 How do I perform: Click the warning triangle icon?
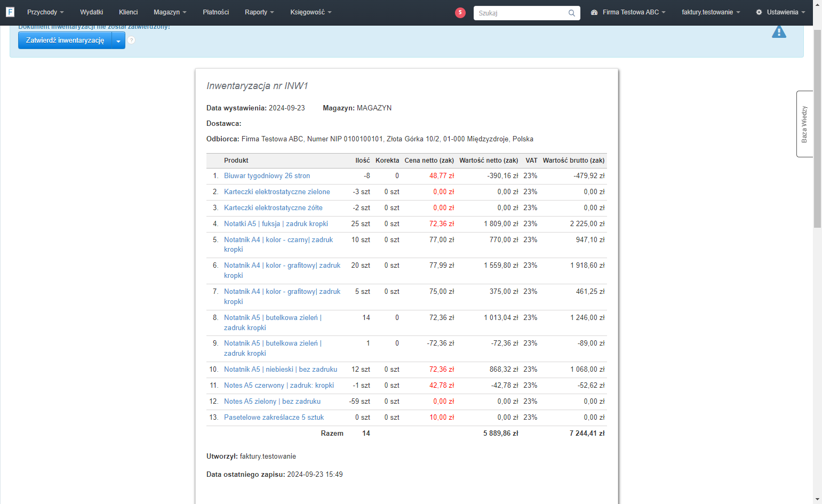[779, 32]
